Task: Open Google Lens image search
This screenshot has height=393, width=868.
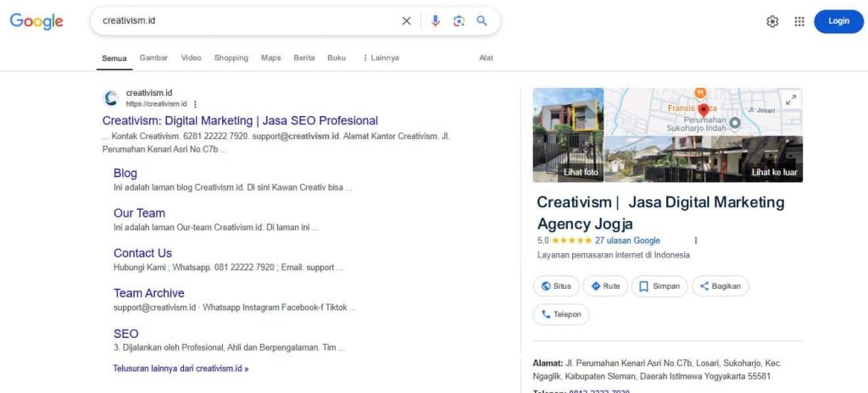Action: point(459,21)
